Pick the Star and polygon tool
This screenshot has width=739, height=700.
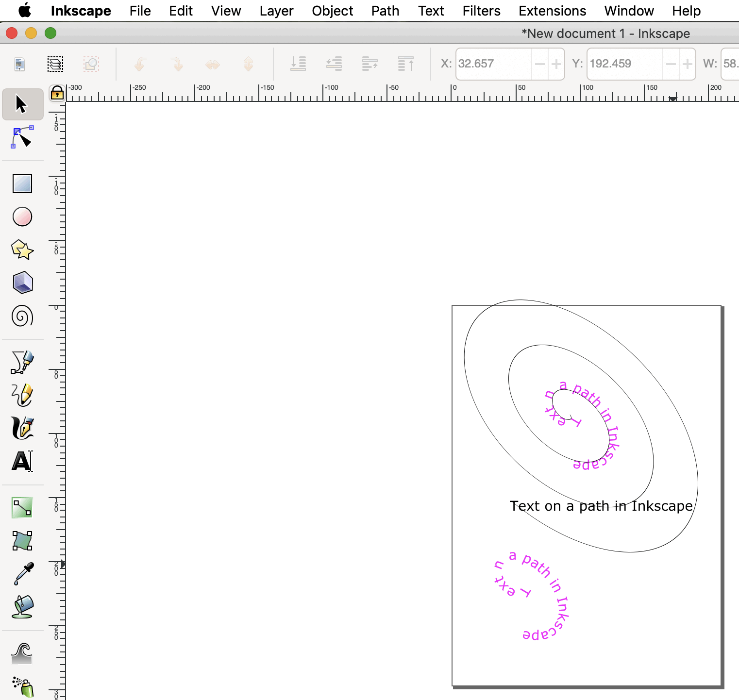point(22,250)
